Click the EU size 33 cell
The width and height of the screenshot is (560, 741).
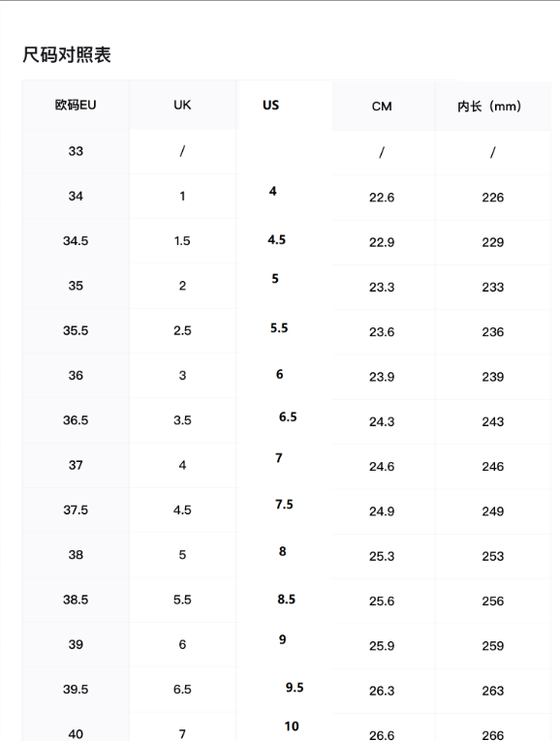(x=76, y=151)
